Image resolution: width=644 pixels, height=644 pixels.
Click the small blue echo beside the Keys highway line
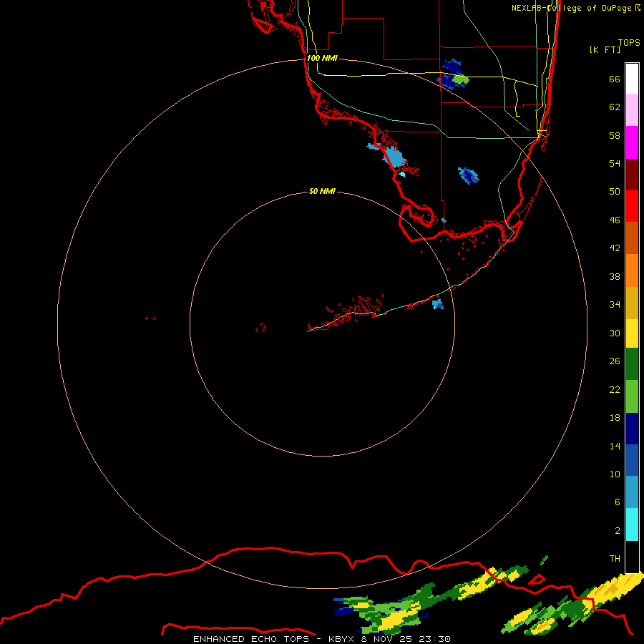tap(438, 304)
